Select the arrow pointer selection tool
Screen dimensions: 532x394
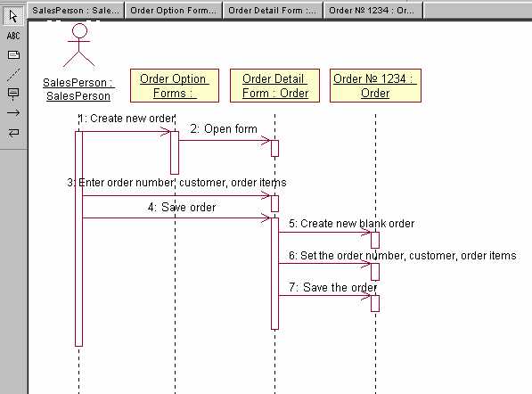[x=13, y=16]
